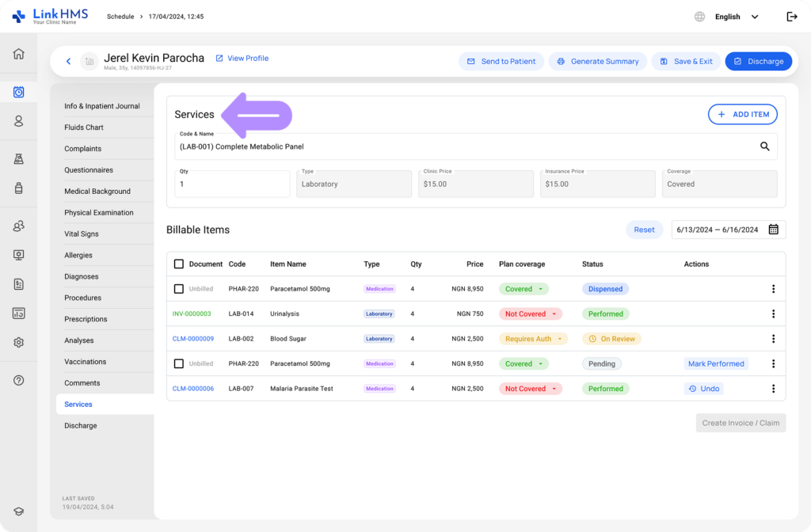Open the View Profile link
811x532 pixels.
[242, 59]
